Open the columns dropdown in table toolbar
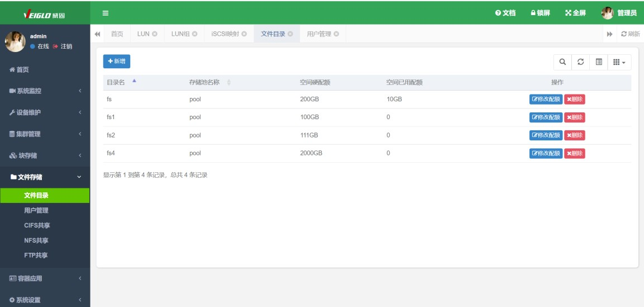The width and height of the screenshot is (644, 307). [619, 62]
